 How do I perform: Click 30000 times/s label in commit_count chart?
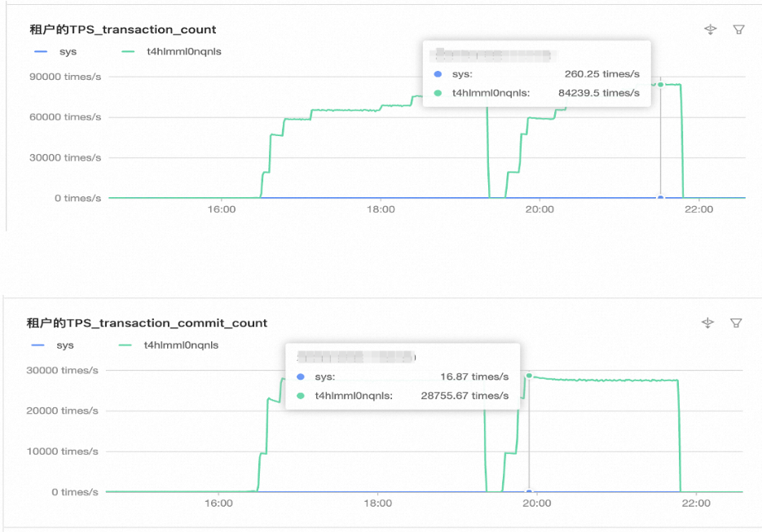[x=62, y=370]
